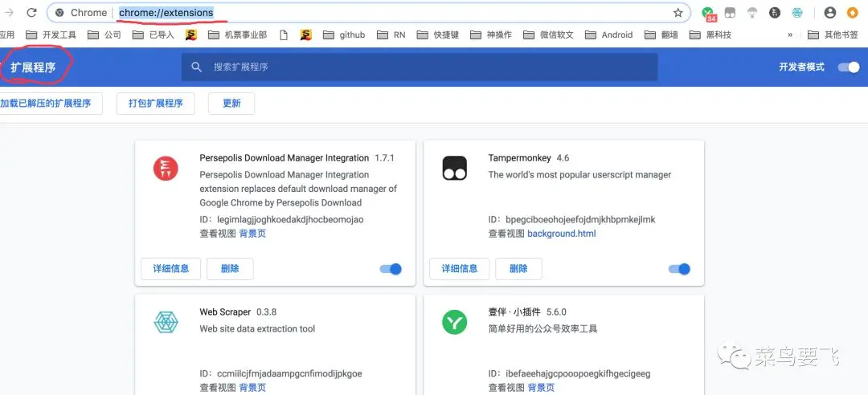Click the 应用 apps shortcut

click(x=6, y=35)
